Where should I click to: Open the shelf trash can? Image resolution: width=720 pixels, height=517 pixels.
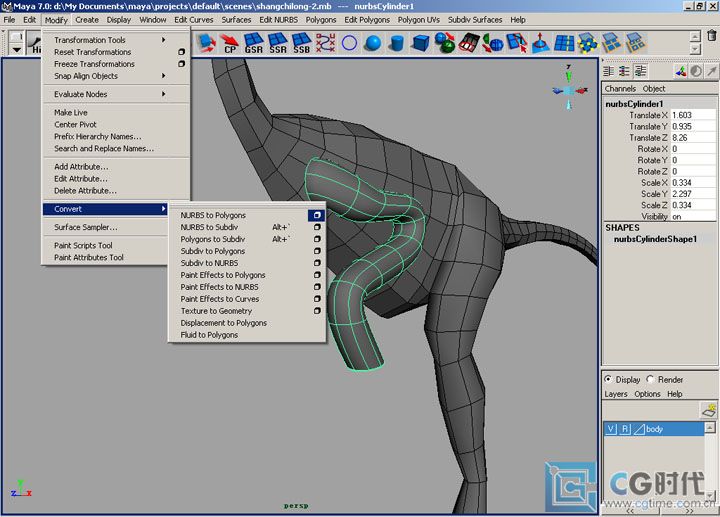pyautogui.click(x=711, y=35)
